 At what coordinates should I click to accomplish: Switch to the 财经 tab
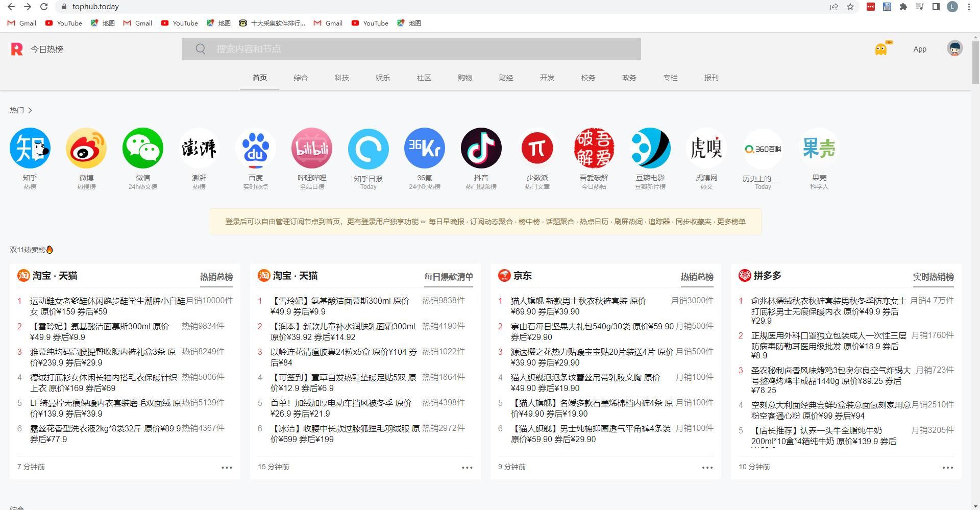click(x=506, y=78)
